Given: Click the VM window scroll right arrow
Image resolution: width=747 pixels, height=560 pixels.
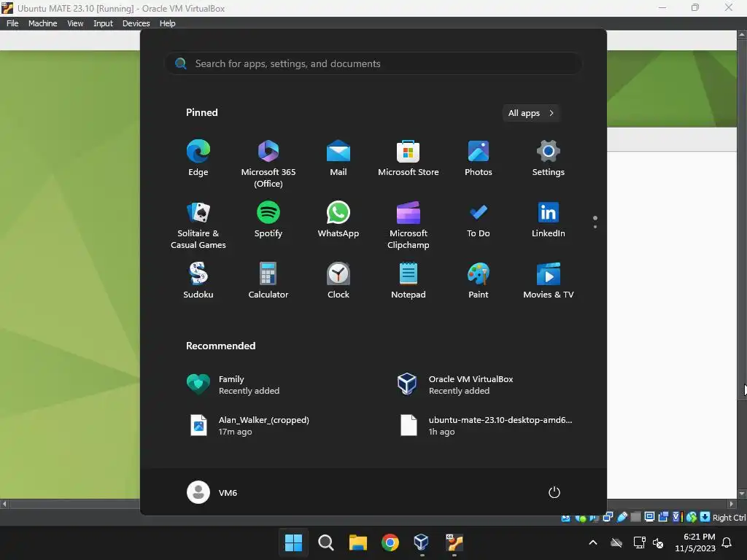Looking at the screenshot, I should coord(732,504).
